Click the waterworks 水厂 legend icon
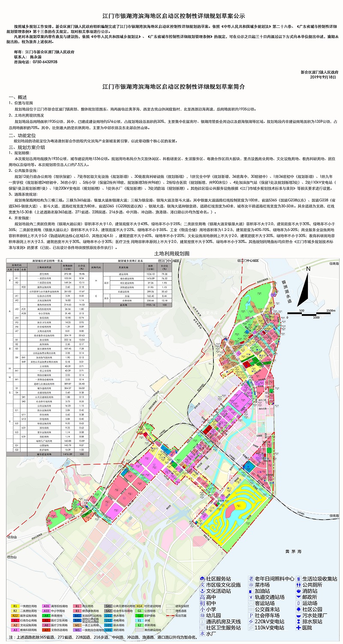Viewport: 343px width, 644px height. pos(202,633)
